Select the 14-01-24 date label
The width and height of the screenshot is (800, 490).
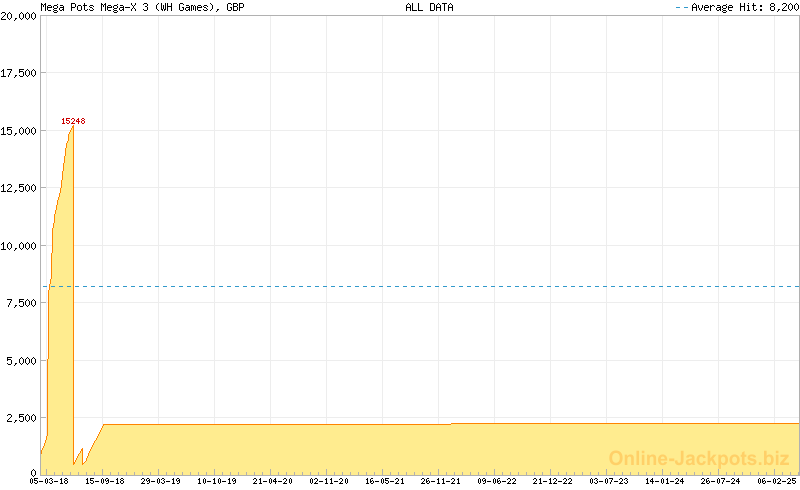(x=665, y=481)
